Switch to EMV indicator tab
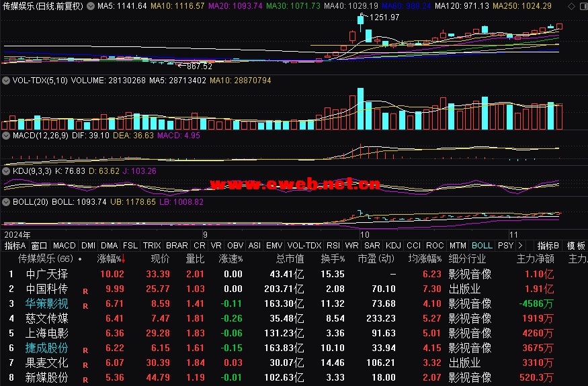This screenshot has width=588, height=386. click(274, 246)
